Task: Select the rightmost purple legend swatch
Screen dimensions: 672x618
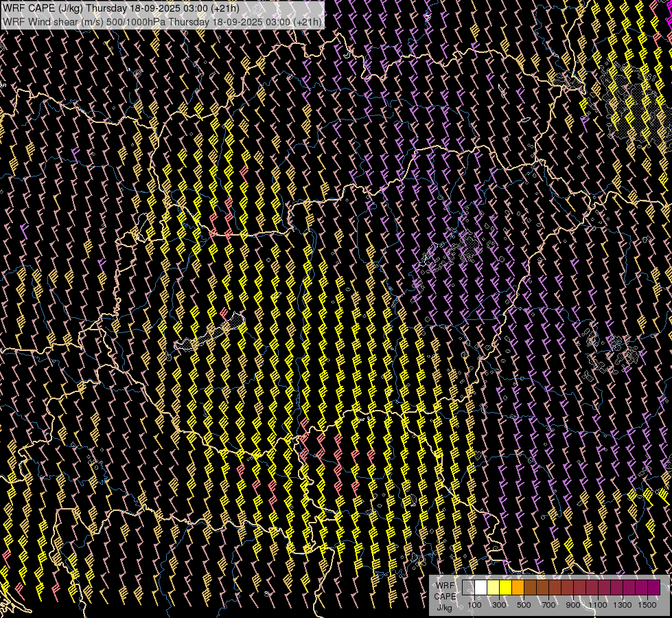Action: [653, 588]
